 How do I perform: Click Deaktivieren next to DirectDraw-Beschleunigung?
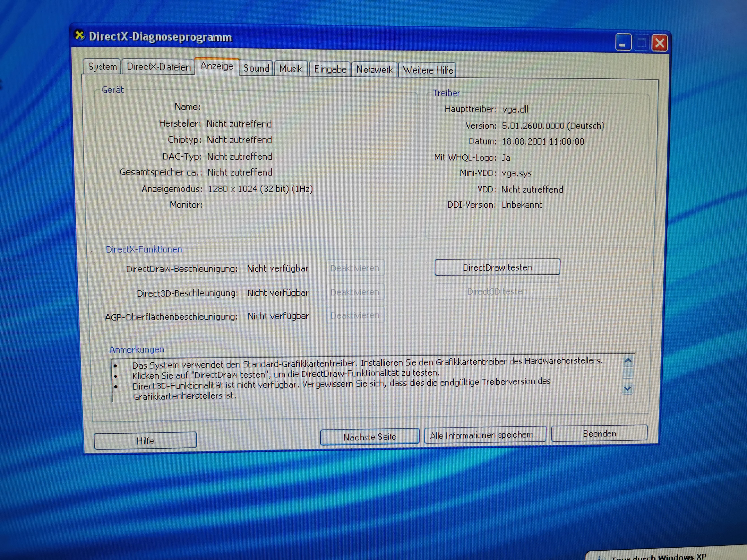[355, 268]
